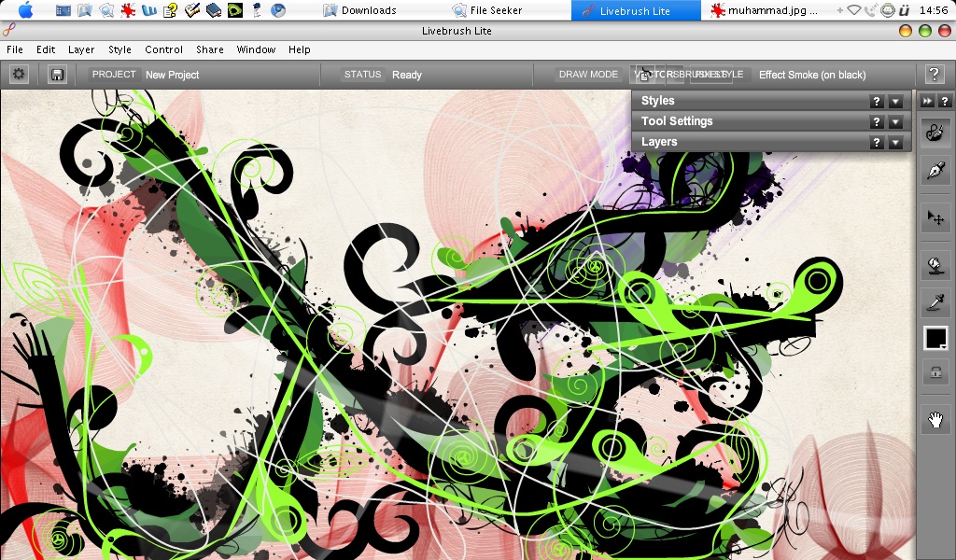Image resolution: width=956 pixels, height=560 pixels.
Task: Open the Control menu
Action: (163, 49)
